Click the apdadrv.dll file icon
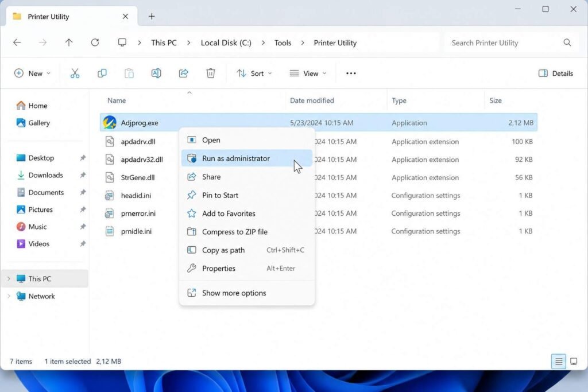Image resolution: width=588 pixels, height=392 pixels. click(110, 141)
